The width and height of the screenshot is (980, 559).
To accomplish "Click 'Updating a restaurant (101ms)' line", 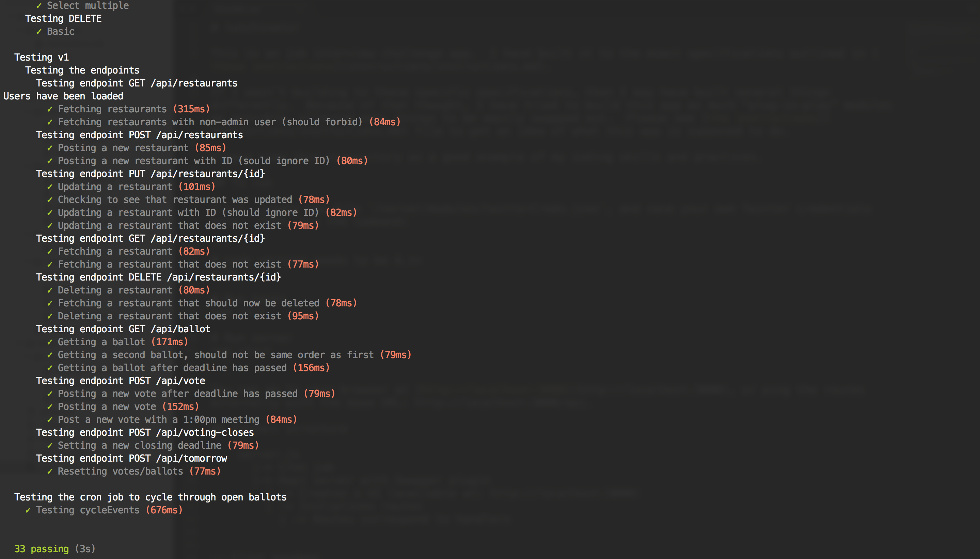I will 131,187.
